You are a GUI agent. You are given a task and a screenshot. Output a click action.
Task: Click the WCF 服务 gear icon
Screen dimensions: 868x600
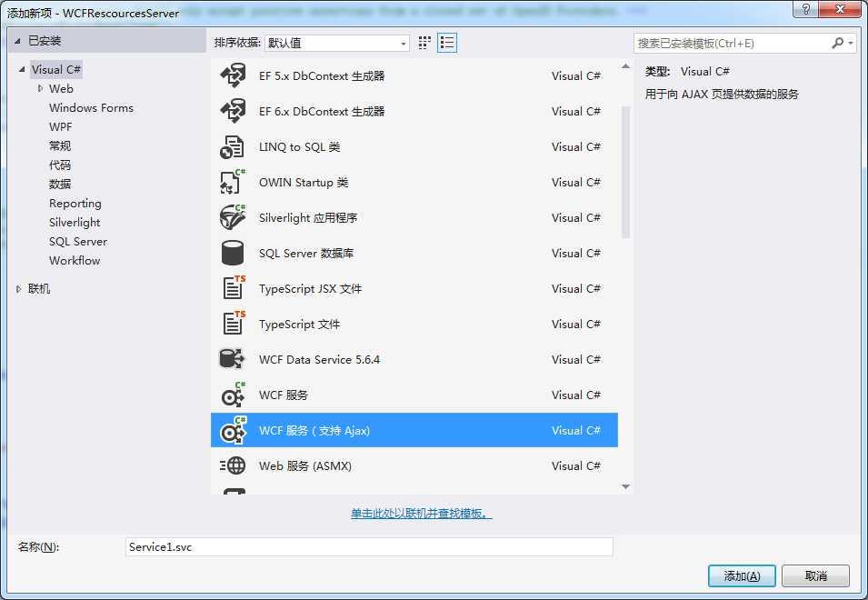point(233,395)
